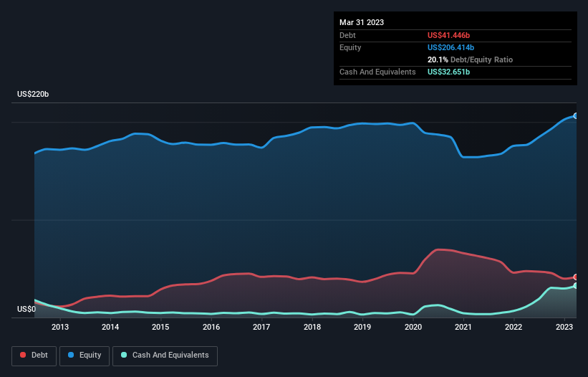Screen dimensions: 588x377
Task: Click the US$41.446b debt value
Action: pyautogui.click(x=448, y=35)
